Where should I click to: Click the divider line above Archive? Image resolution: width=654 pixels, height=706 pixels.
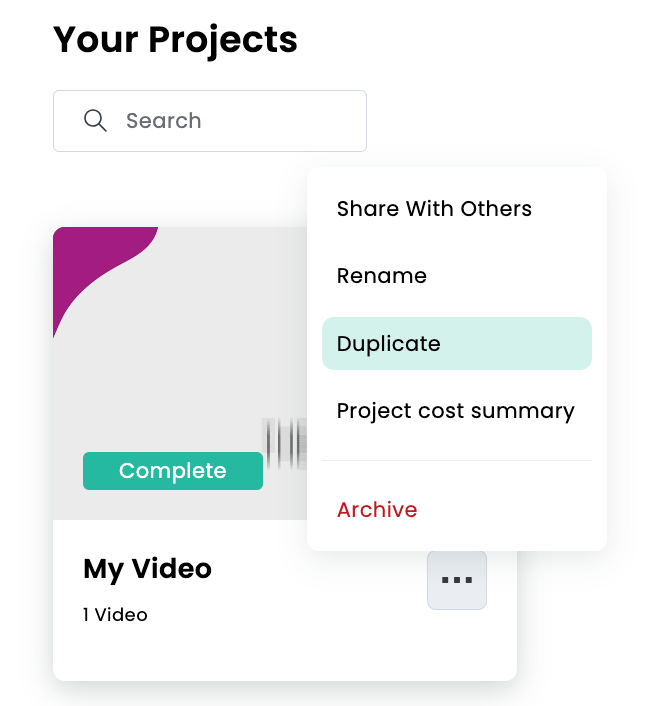[x=456, y=461]
